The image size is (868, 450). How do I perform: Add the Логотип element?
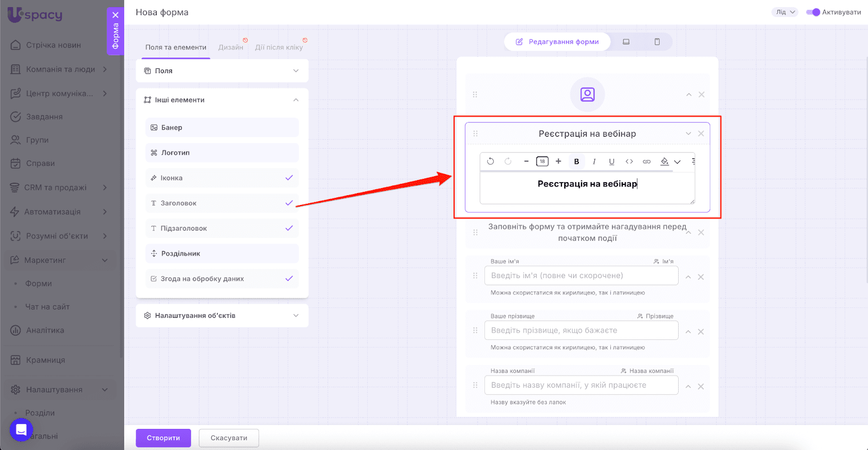click(222, 153)
